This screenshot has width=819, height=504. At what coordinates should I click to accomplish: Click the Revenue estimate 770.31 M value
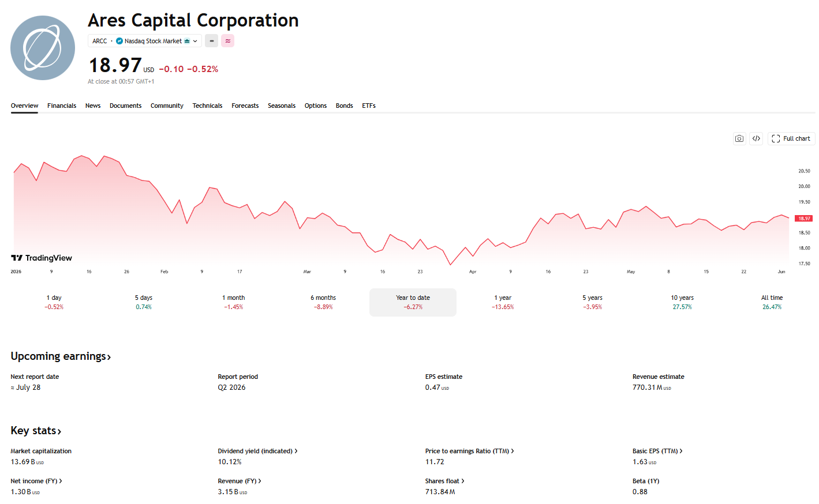[x=652, y=388]
